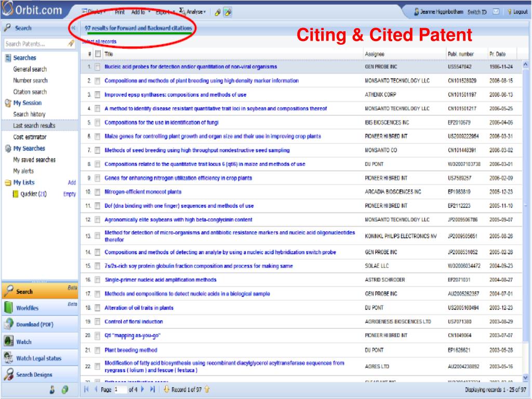The image size is (532, 399).
Task: Check the box for Control of floral induction
Action: 97,322
